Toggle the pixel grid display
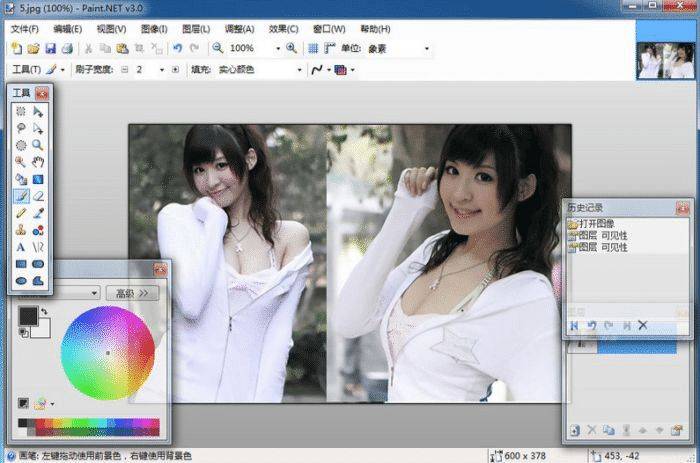 click(313, 48)
